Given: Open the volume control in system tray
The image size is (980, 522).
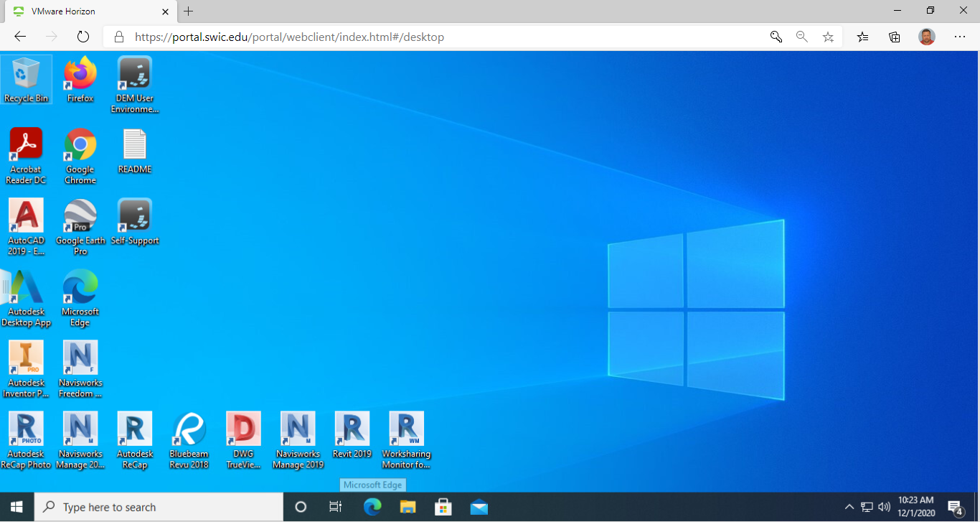Looking at the screenshot, I should click(x=884, y=507).
